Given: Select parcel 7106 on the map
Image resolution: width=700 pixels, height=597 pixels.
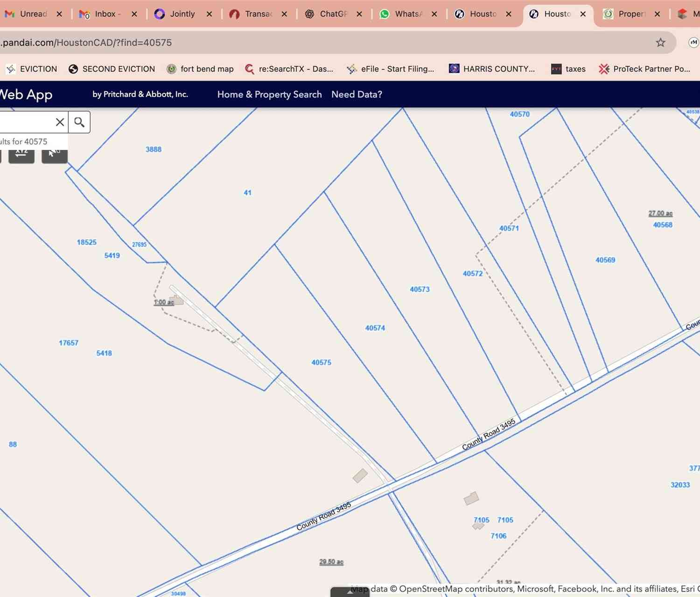Looking at the screenshot, I should click(x=498, y=536).
